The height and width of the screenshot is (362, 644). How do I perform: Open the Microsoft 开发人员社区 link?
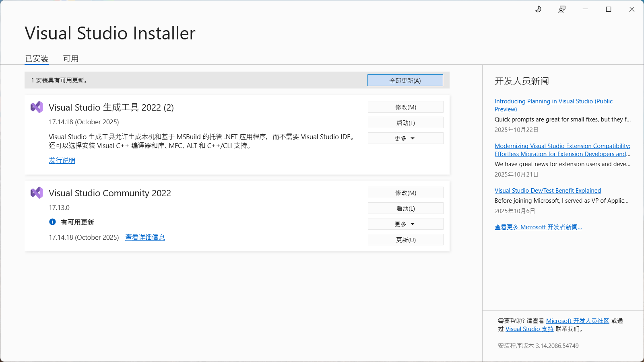578,321
